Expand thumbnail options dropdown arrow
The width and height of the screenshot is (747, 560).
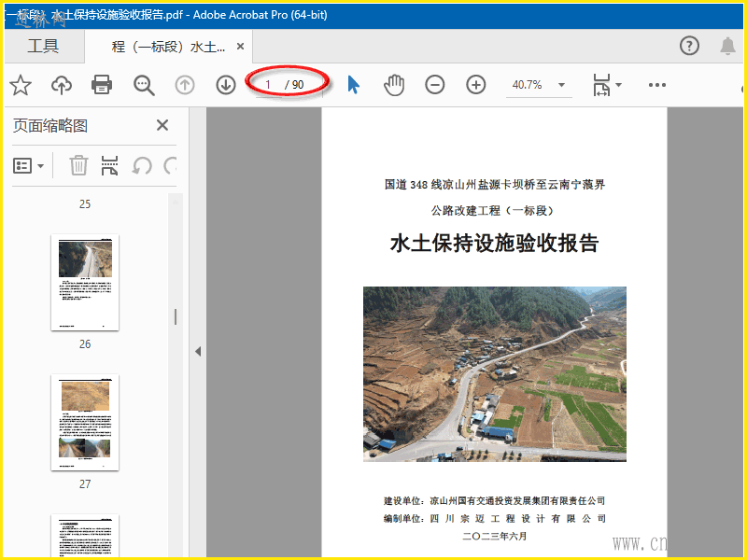(x=40, y=166)
